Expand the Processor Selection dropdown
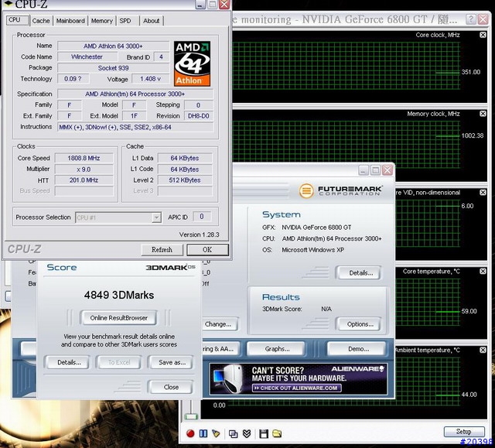 coord(156,217)
